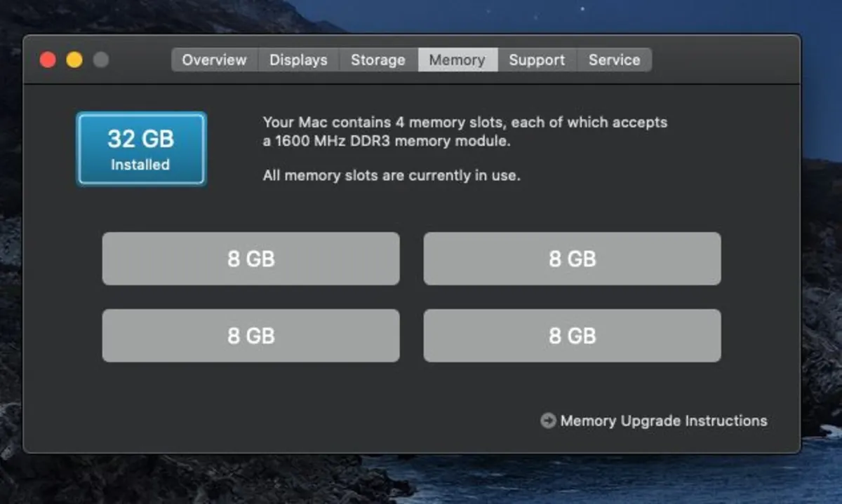Open Memory Upgrade Instructions link
Image resolution: width=842 pixels, height=504 pixels.
pos(664,421)
